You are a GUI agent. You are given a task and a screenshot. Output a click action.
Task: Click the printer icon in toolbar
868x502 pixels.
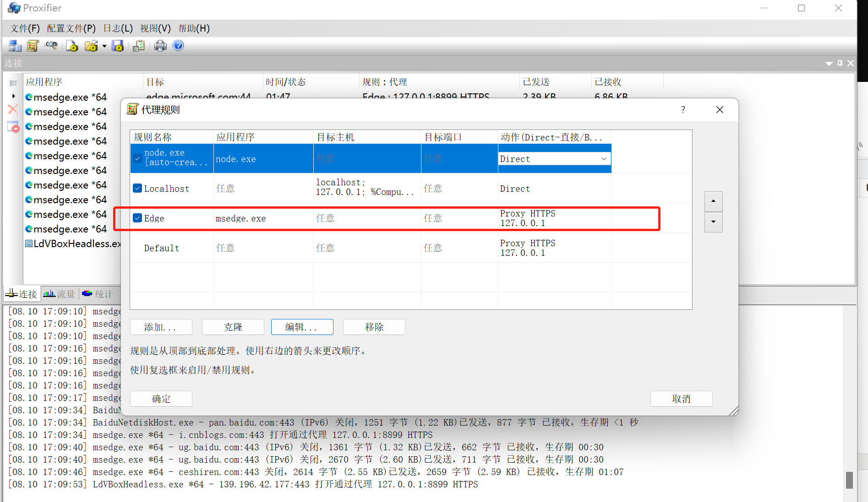coord(160,46)
